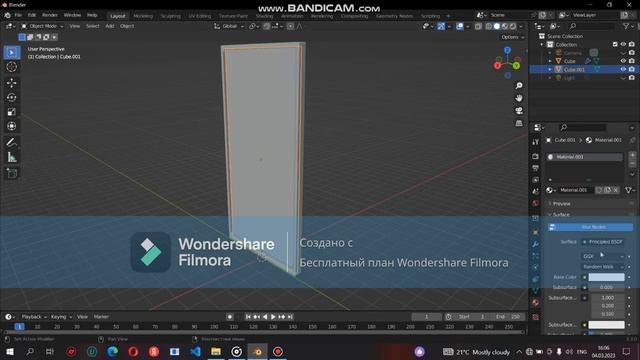
Task: Open the Output properties tab
Action: 536,168
